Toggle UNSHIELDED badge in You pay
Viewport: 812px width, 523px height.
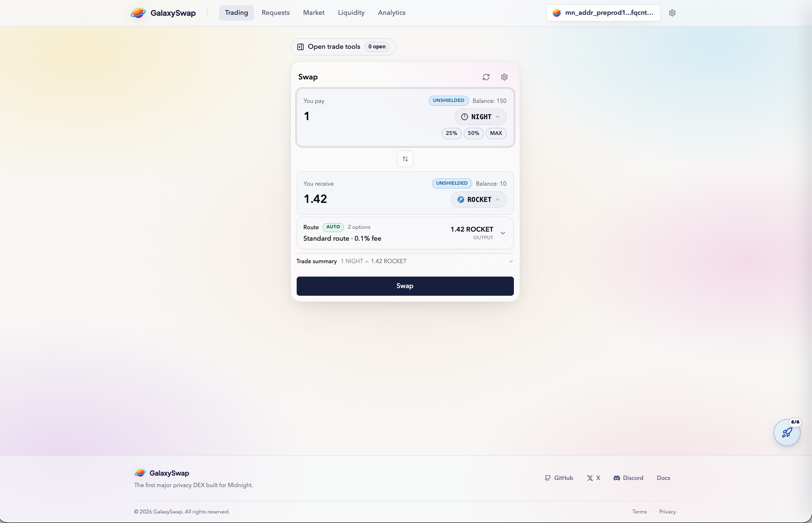(448, 100)
